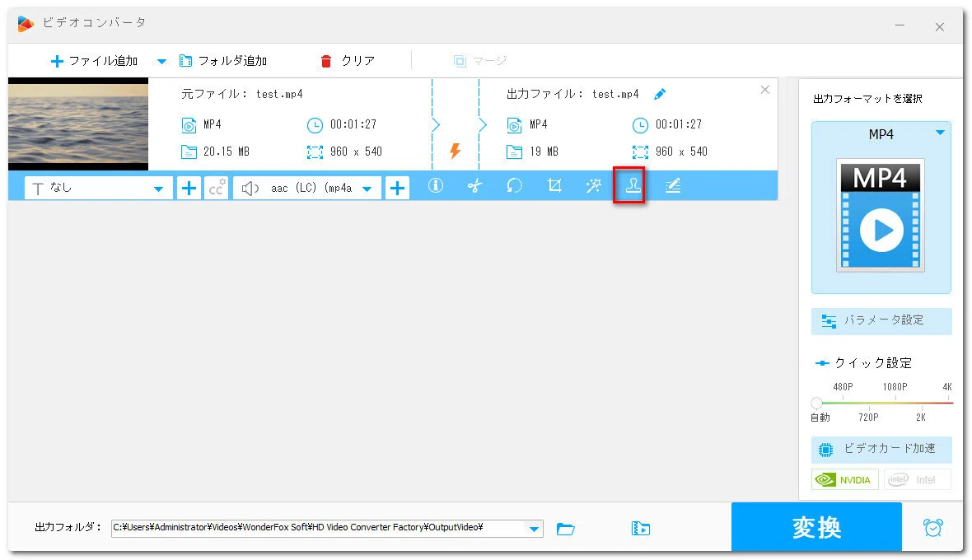Image resolution: width=972 pixels, height=560 pixels.
Task: Minimize the ビデオコンバータ window
Action: (x=900, y=26)
